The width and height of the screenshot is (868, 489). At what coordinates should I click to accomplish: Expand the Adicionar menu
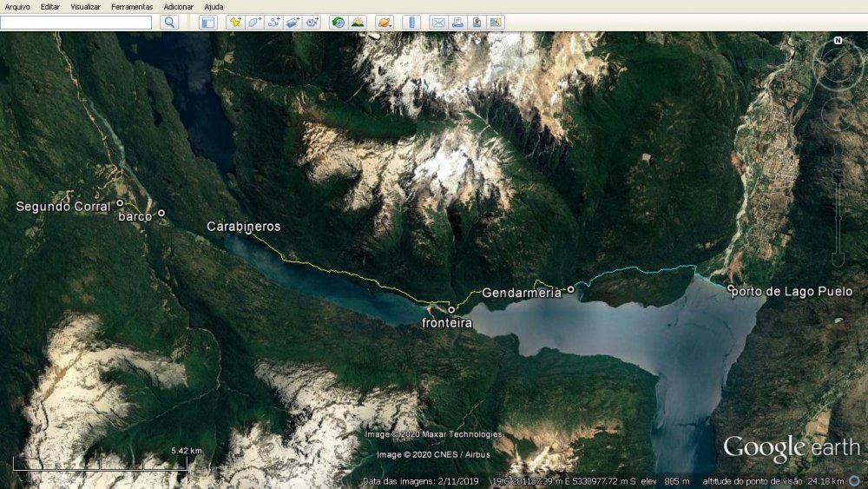178,7
